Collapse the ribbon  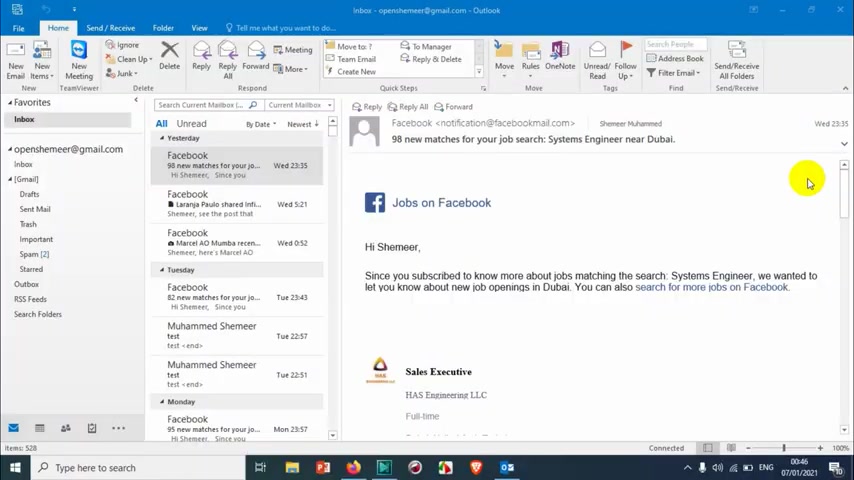(x=845, y=88)
